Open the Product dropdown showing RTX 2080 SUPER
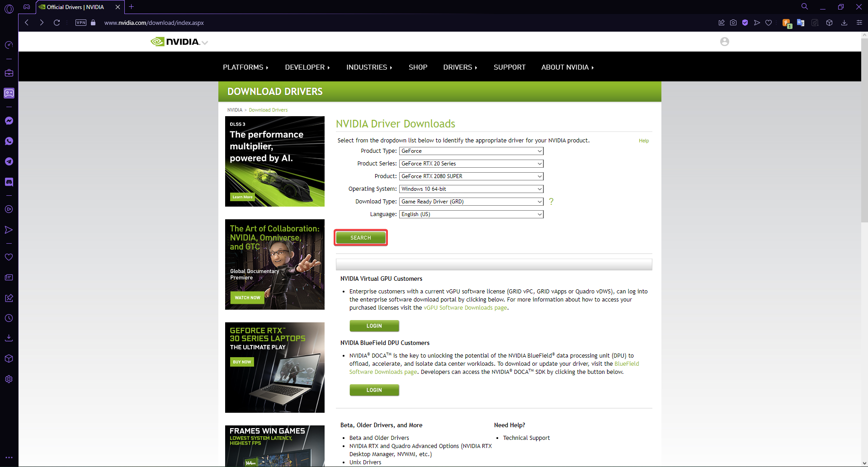 pos(472,176)
